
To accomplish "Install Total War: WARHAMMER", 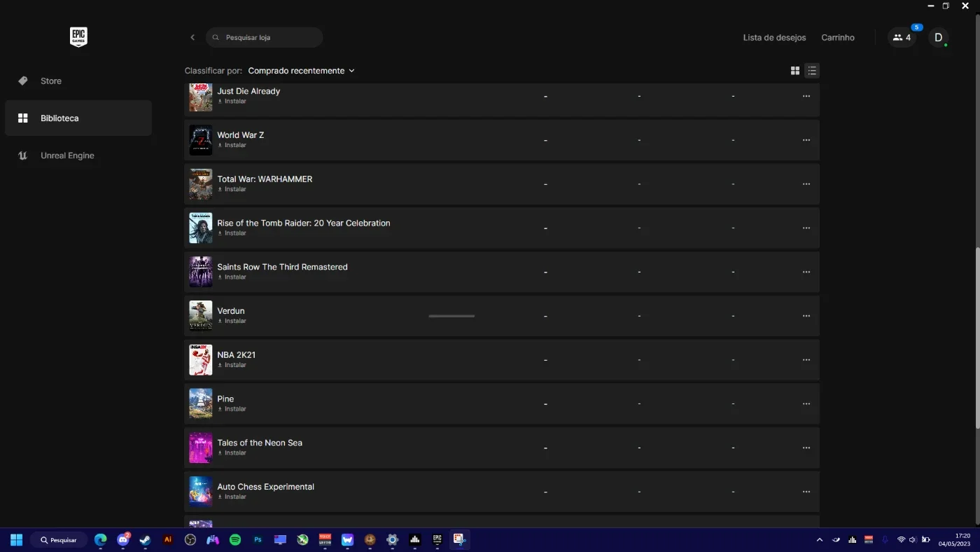I will point(232,189).
